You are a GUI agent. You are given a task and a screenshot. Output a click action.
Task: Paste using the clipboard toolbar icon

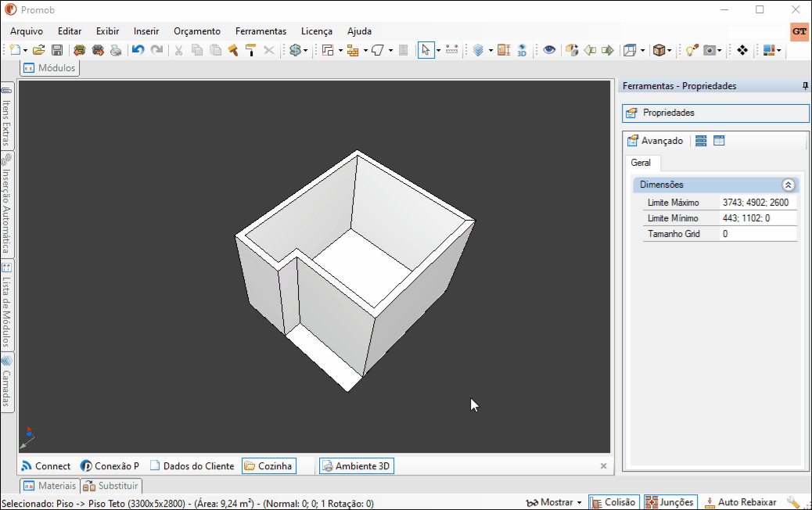click(x=215, y=50)
